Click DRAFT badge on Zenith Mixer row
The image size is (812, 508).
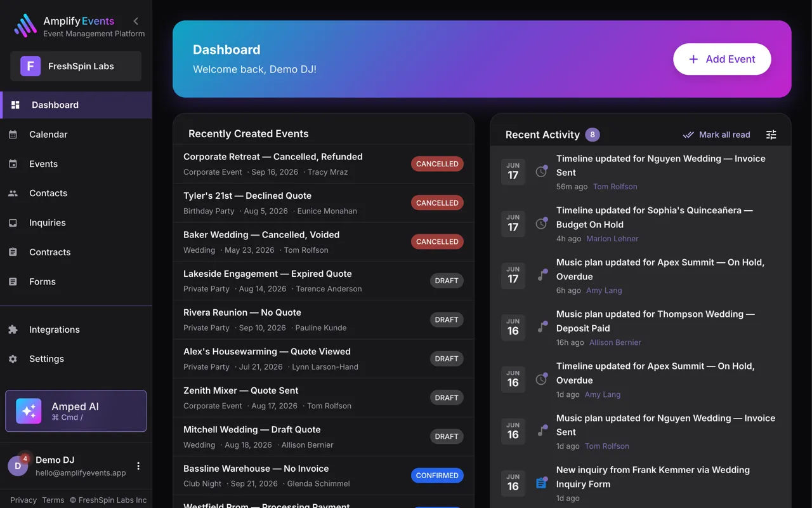447,398
